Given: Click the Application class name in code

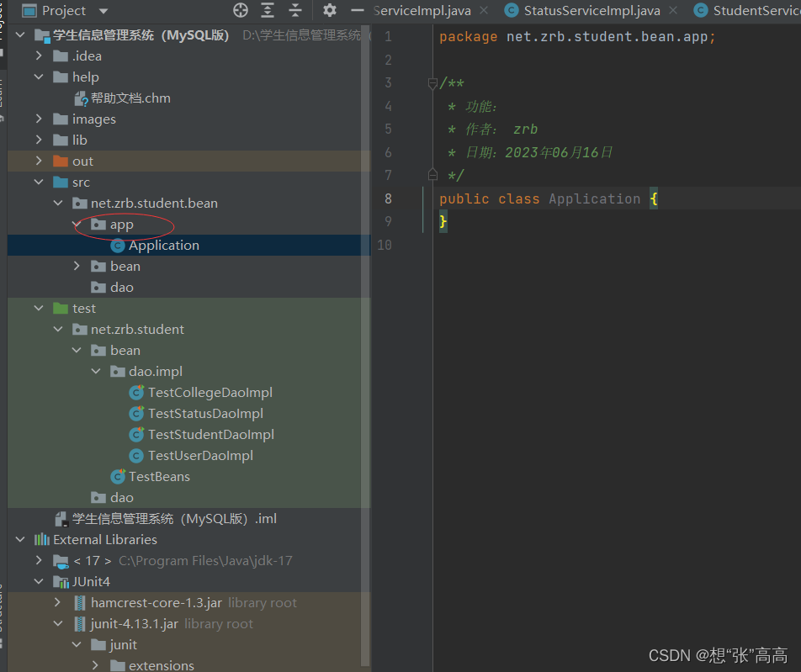Looking at the screenshot, I should point(595,198).
